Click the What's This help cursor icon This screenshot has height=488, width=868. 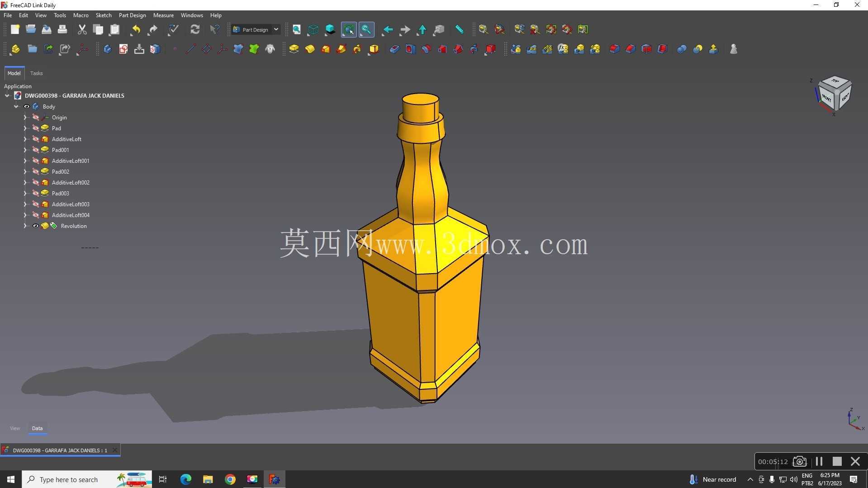pos(215,30)
